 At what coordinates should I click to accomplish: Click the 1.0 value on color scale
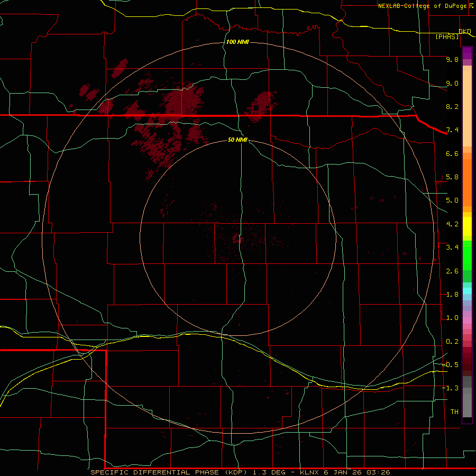[452, 318]
